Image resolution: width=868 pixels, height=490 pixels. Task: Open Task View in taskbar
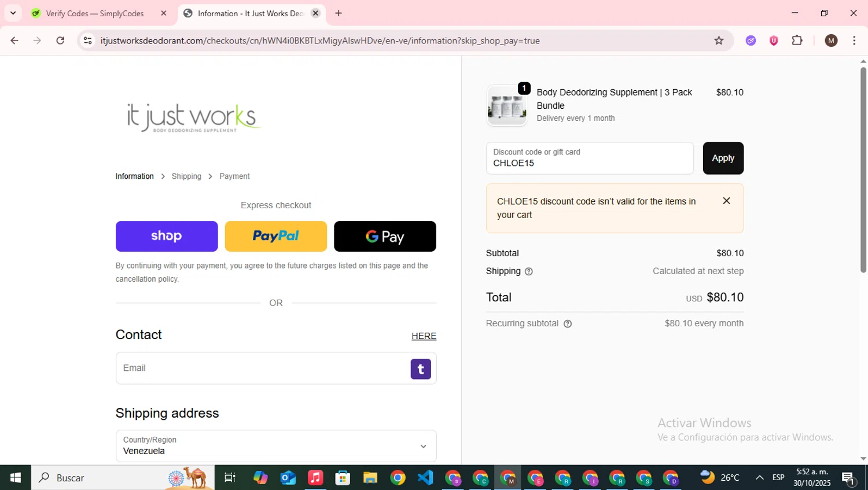[230, 478]
